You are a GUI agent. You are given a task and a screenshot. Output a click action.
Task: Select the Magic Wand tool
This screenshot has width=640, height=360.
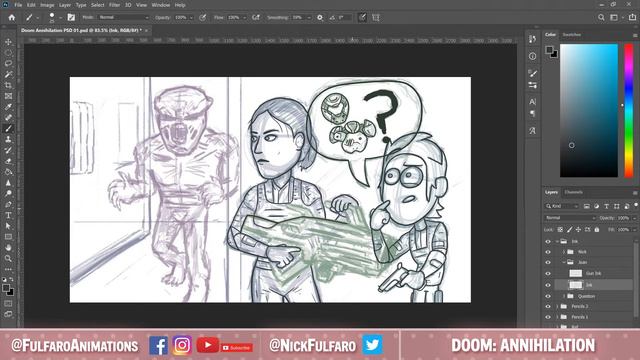8,74
